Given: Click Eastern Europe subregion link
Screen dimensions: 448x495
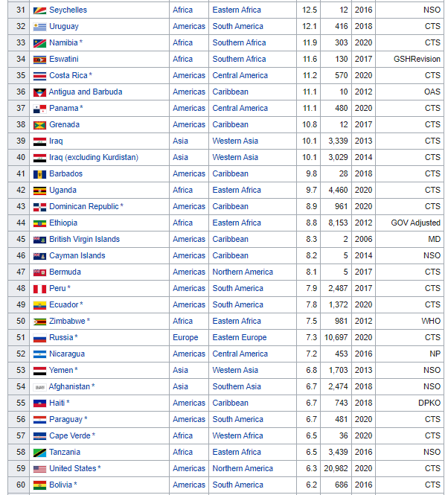Looking at the screenshot, I should point(240,338).
